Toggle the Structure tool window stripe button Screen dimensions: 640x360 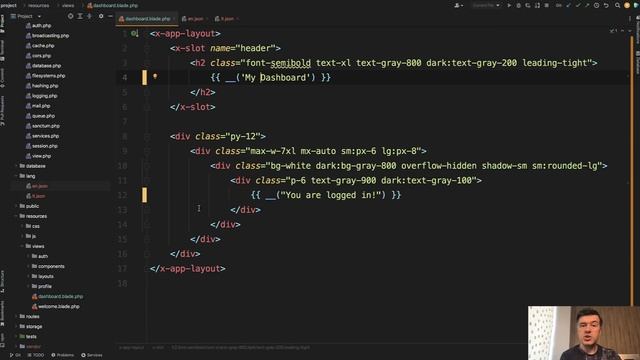tap(2, 281)
